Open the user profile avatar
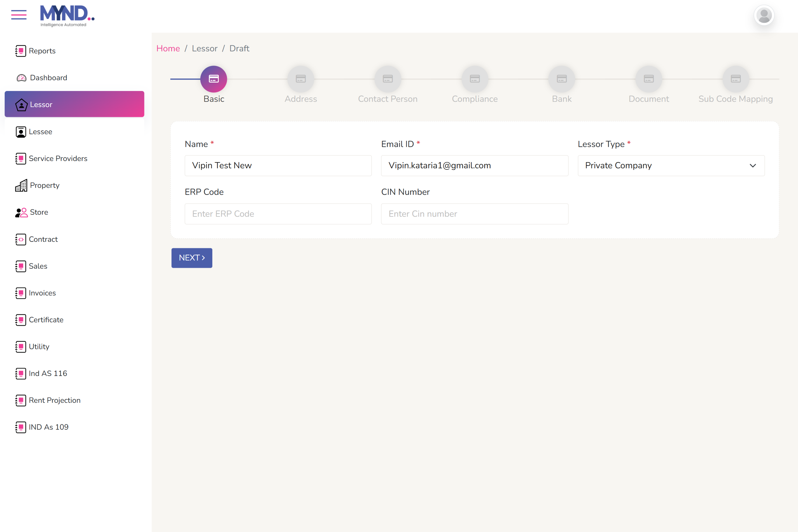 pyautogui.click(x=764, y=15)
